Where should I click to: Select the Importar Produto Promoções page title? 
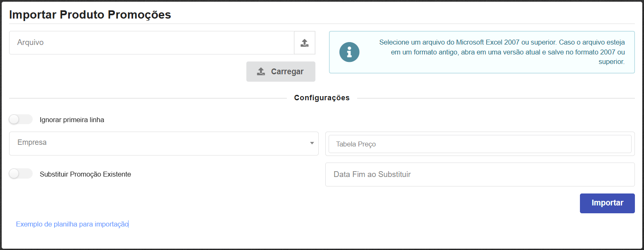click(90, 14)
